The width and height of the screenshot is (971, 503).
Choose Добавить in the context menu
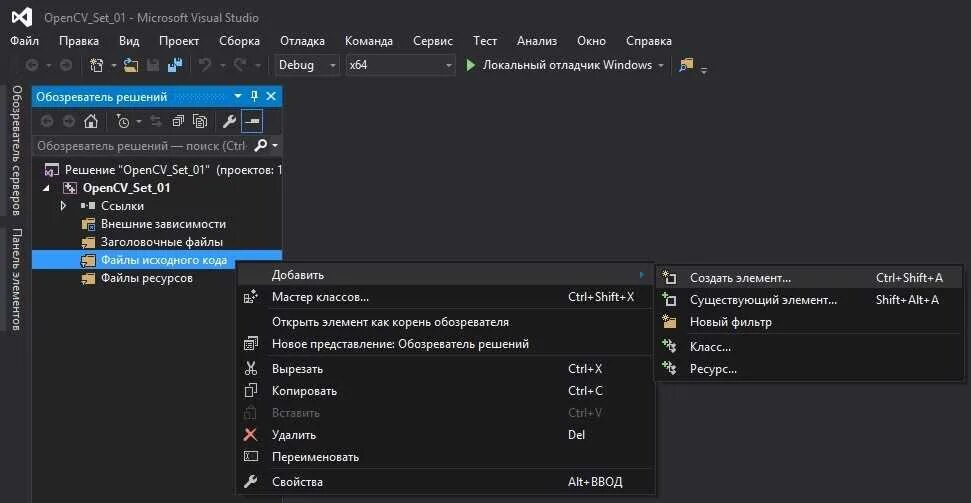click(x=445, y=275)
